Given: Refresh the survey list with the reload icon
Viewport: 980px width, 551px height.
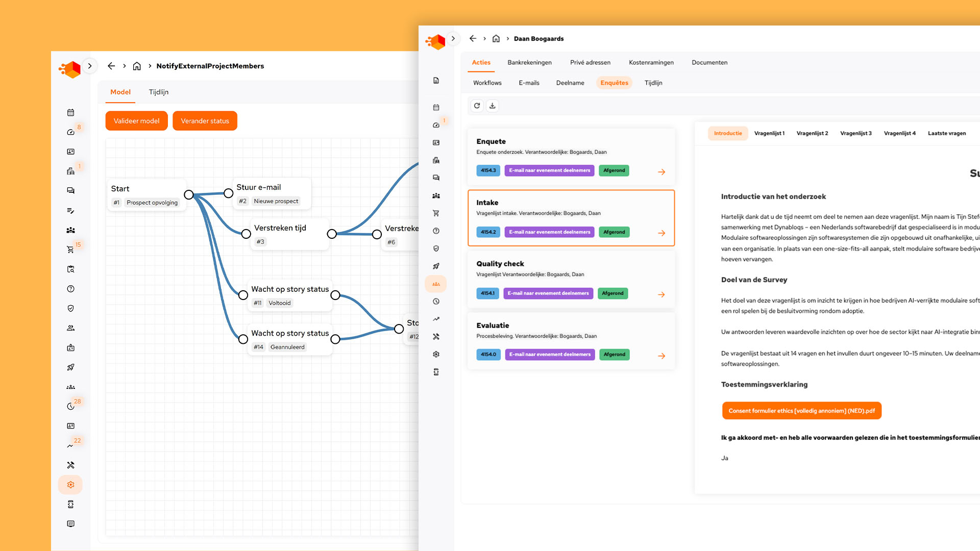Looking at the screenshot, I should pyautogui.click(x=476, y=106).
